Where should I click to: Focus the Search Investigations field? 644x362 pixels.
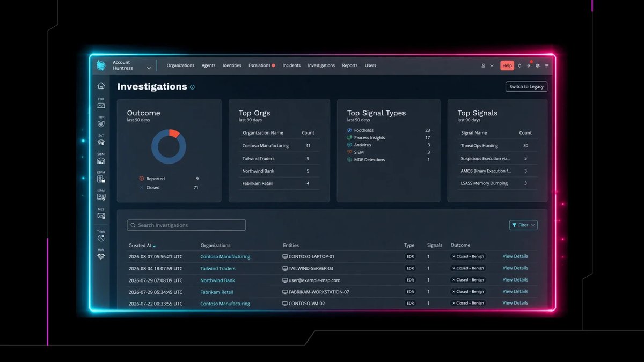186,225
